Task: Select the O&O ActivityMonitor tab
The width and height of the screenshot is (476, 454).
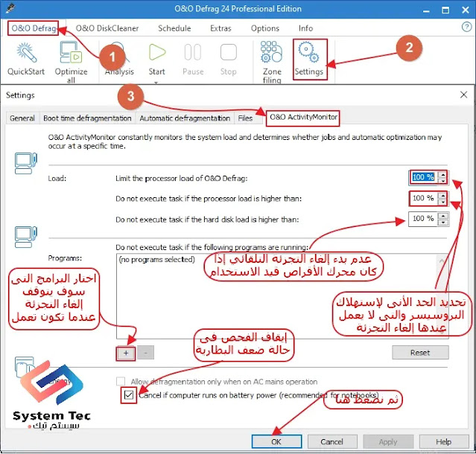Action: tap(303, 118)
